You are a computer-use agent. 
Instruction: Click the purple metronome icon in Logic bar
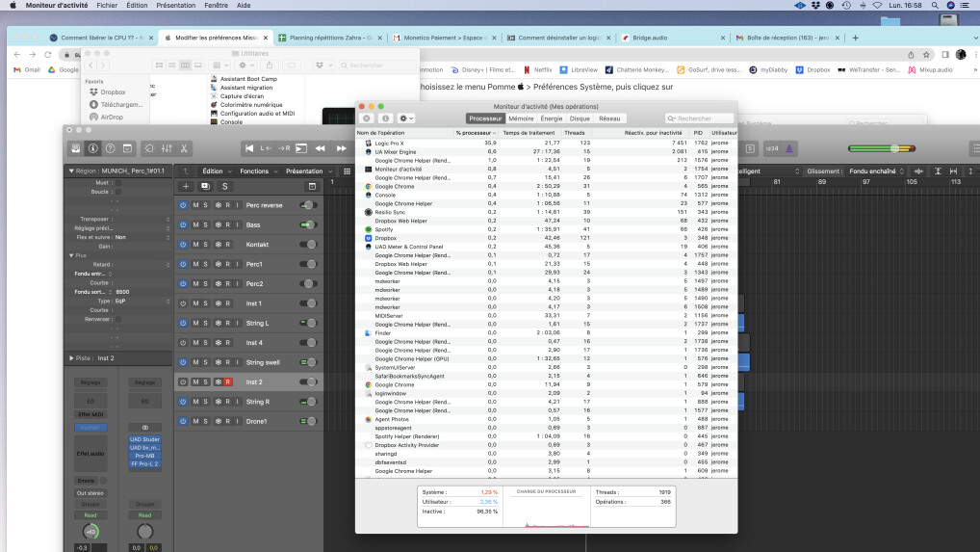[789, 148]
